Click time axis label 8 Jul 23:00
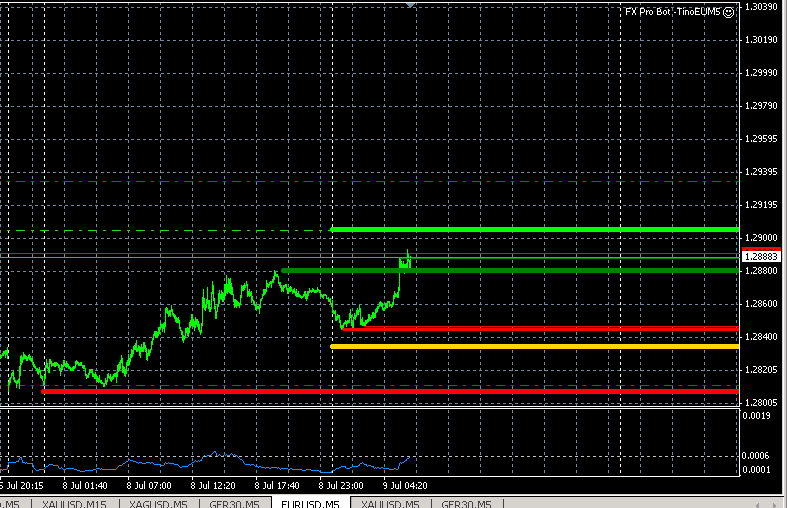This screenshot has height=508, width=787. [x=341, y=486]
